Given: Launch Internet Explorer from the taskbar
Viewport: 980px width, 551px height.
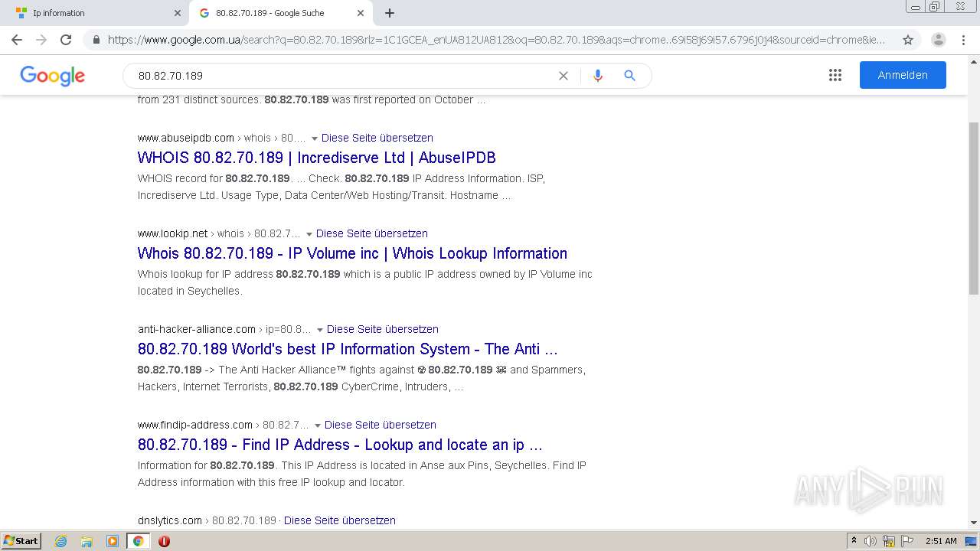Looking at the screenshot, I should pyautogui.click(x=61, y=541).
